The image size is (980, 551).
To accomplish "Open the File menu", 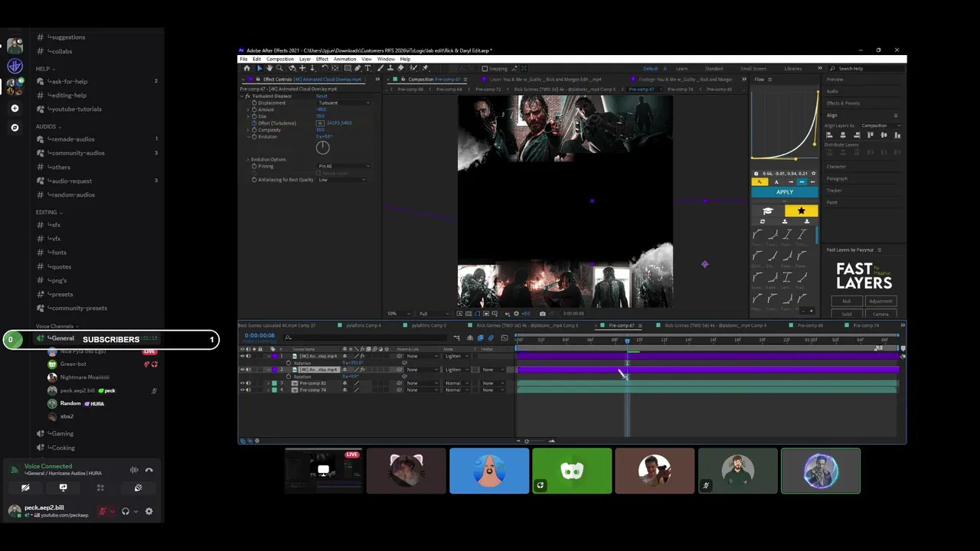I will click(x=243, y=59).
